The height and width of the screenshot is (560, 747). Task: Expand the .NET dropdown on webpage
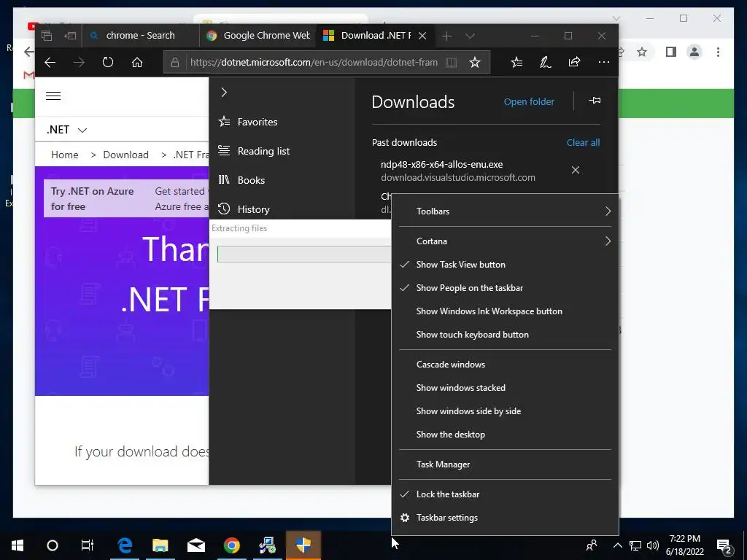[66, 130]
